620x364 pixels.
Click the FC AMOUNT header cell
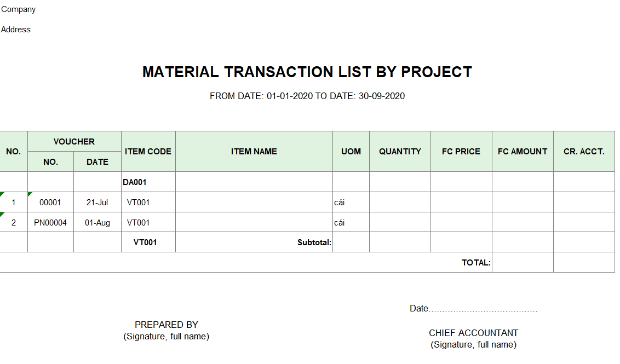tap(522, 152)
